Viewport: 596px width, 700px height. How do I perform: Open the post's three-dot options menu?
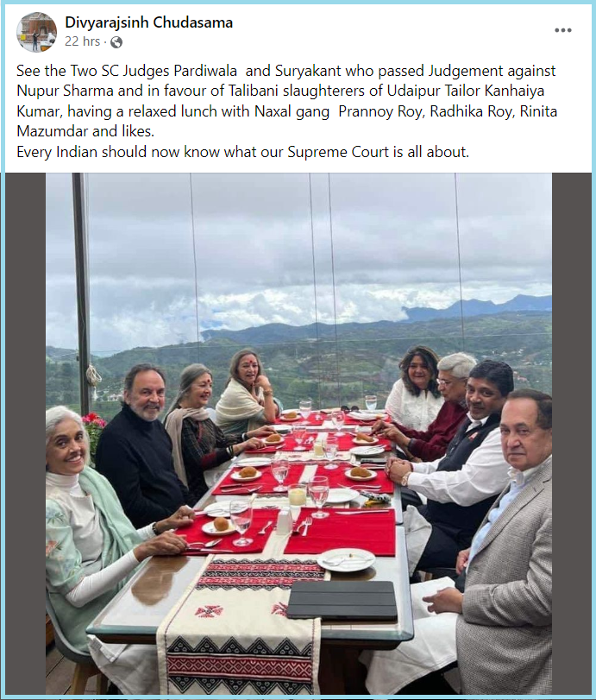[563, 30]
